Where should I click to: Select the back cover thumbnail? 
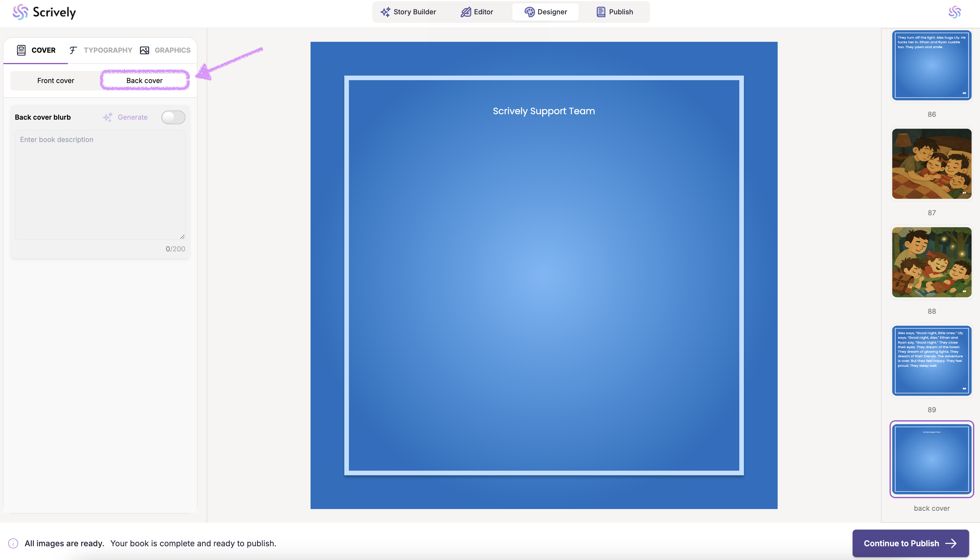pyautogui.click(x=931, y=459)
